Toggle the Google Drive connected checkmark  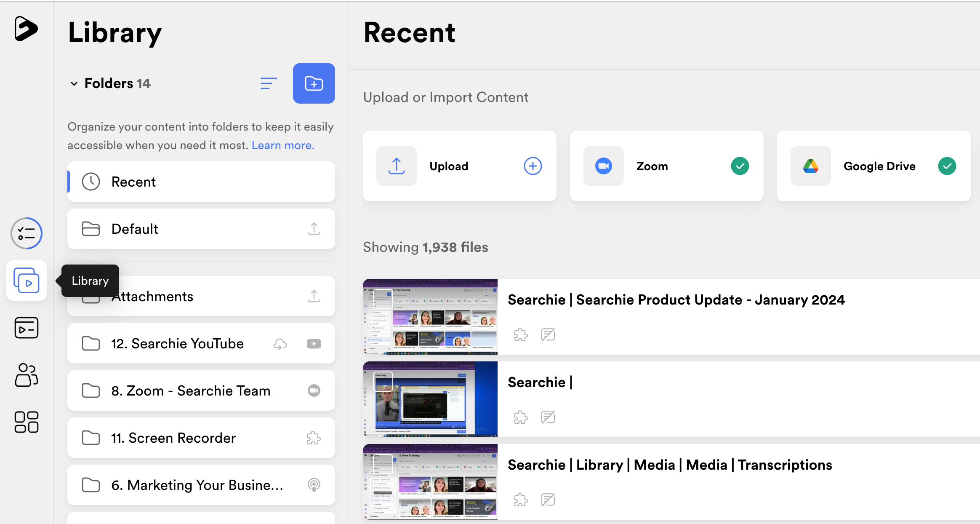[947, 166]
